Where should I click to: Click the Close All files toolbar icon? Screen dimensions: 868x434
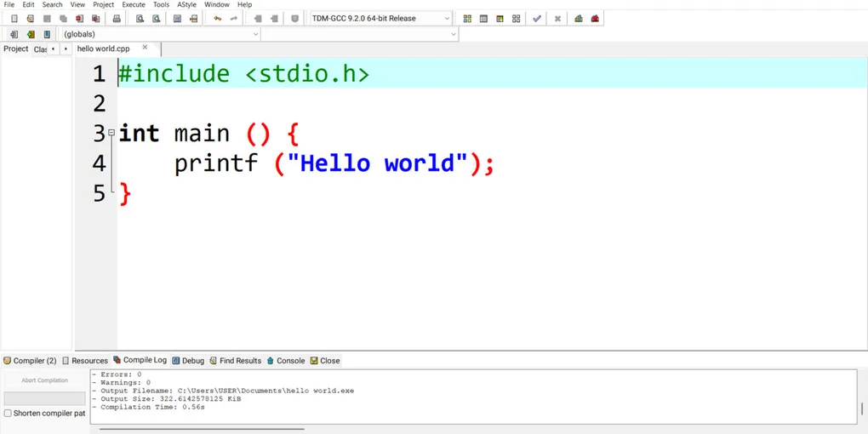(x=96, y=18)
